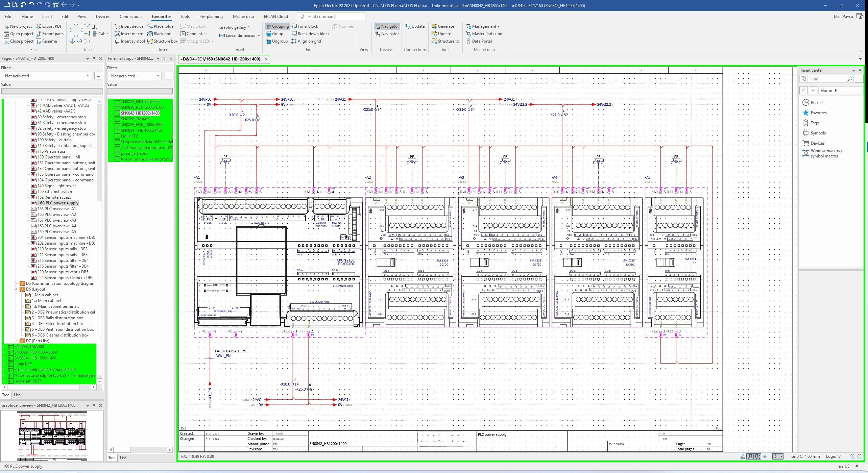The height and width of the screenshot is (473, 868).
Task: Ungroup the selected elements
Action: point(277,41)
